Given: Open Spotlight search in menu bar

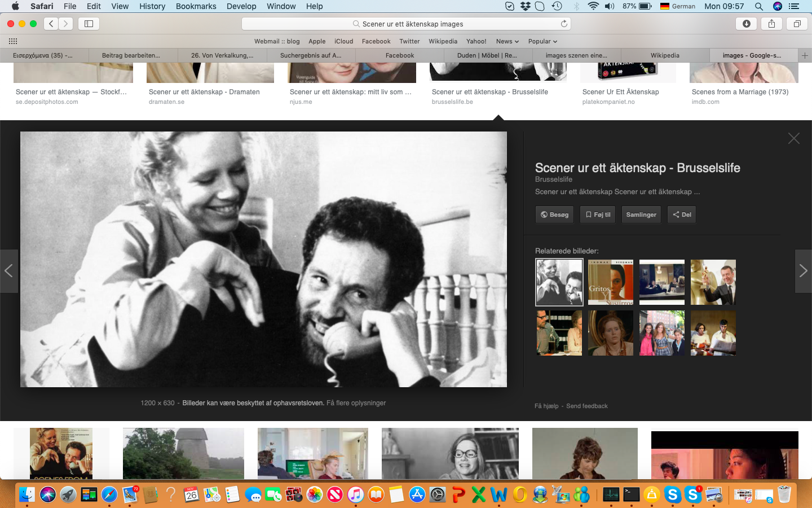Looking at the screenshot, I should pyautogui.click(x=759, y=6).
